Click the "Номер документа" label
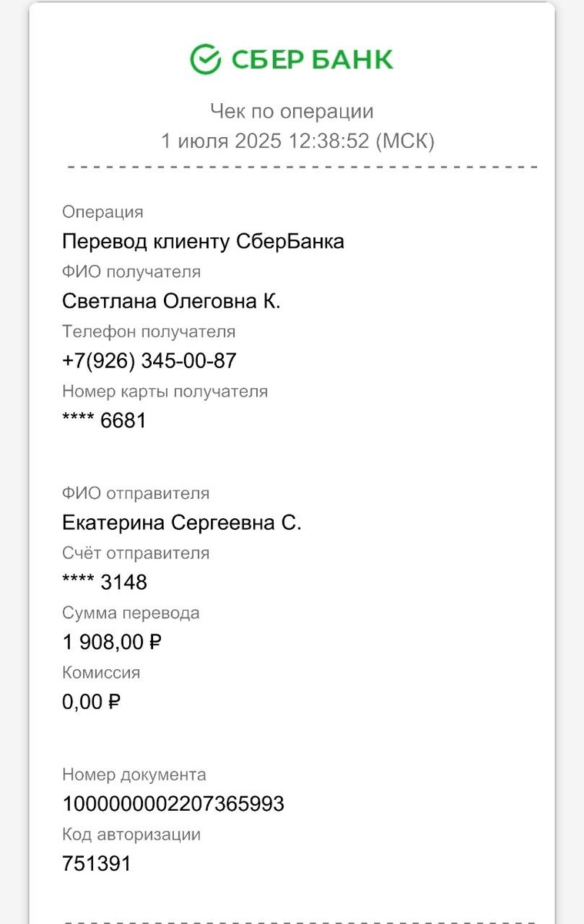 (134, 775)
